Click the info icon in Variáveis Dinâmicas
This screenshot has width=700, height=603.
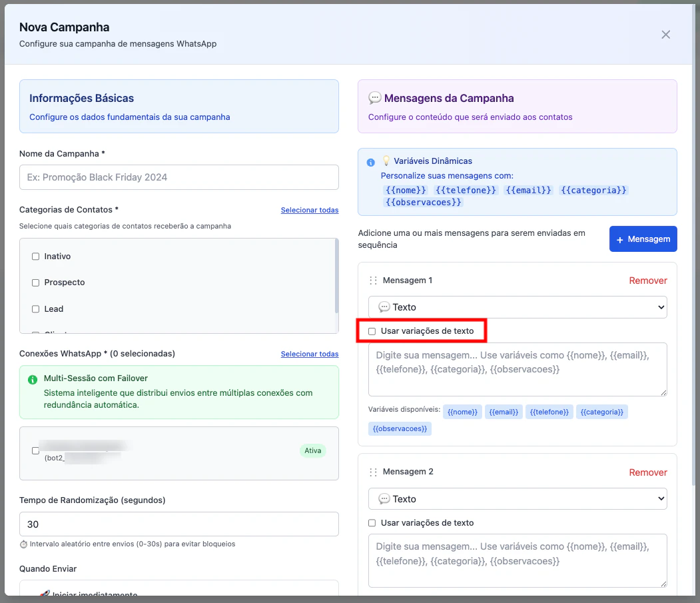(370, 163)
